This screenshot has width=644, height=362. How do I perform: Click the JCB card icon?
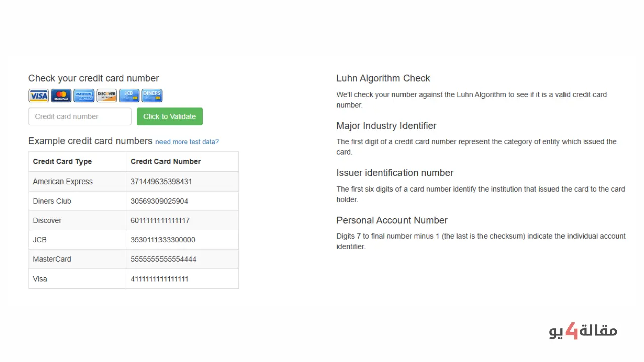point(129,96)
